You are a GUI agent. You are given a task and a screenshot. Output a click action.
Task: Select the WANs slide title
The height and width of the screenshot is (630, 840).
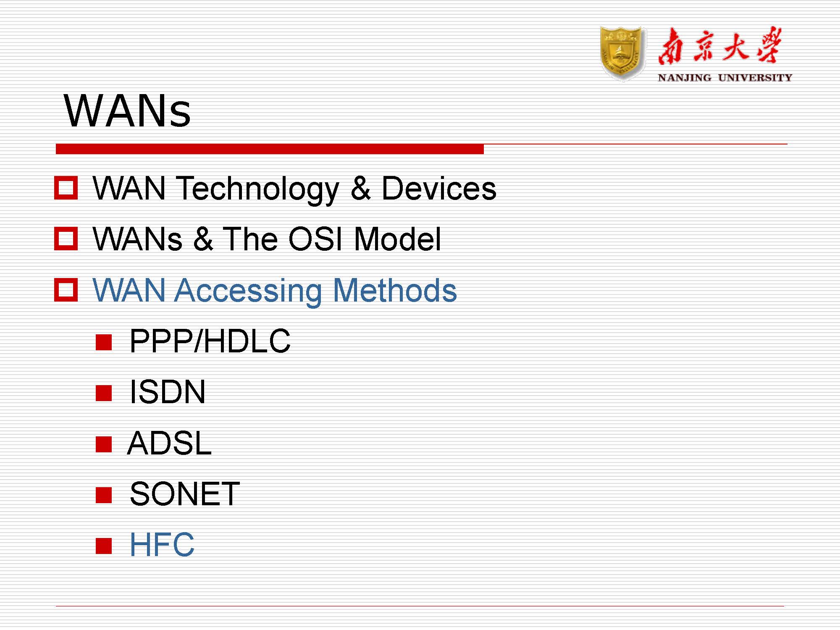pos(127,111)
